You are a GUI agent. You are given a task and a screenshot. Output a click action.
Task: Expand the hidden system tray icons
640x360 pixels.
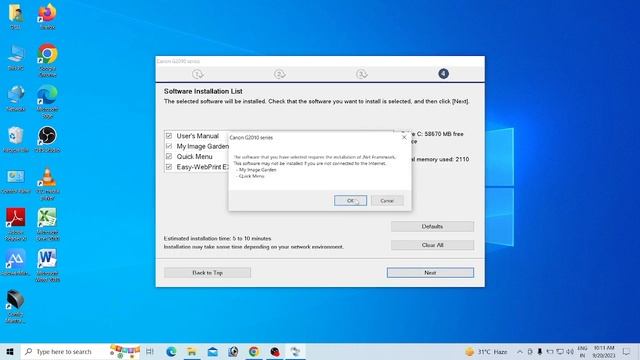tap(520, 351)
